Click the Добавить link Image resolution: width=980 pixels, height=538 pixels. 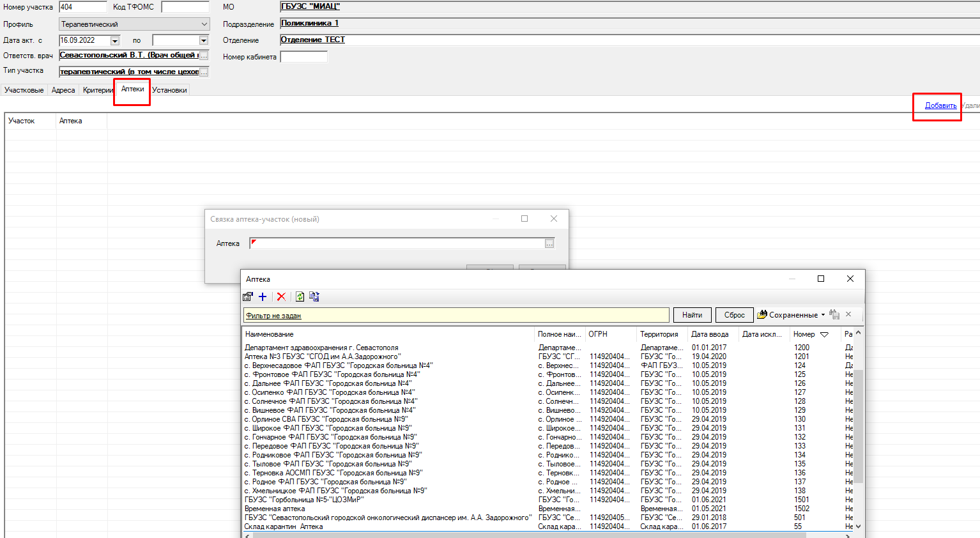pyautogui.click(x=940, y=105)
